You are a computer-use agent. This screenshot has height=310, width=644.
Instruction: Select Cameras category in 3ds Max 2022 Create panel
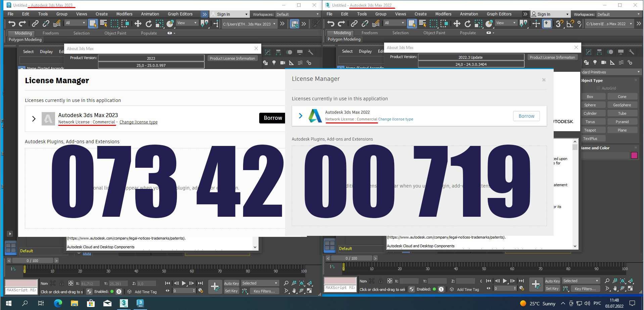coord(603,62)
